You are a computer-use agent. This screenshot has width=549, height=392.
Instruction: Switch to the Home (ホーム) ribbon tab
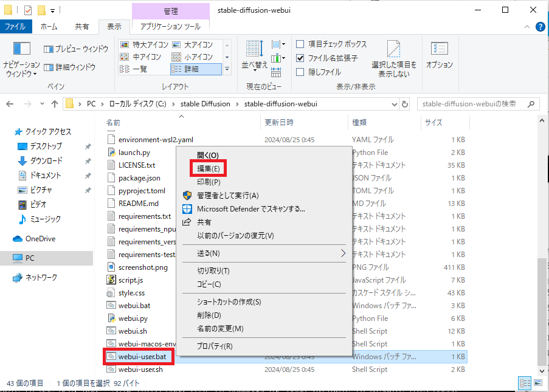(49, 27)
